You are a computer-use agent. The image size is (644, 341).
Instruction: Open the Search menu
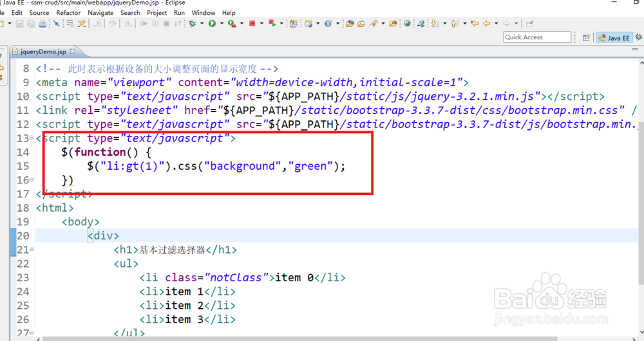coord(130,13)
